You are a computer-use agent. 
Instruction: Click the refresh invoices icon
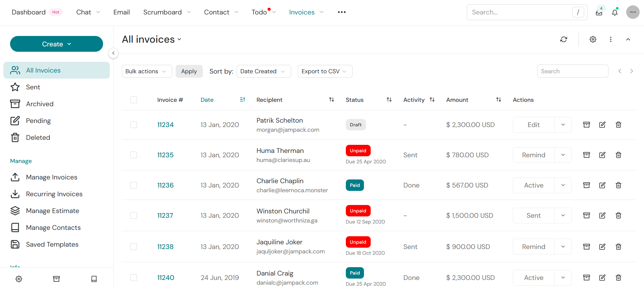(564, 39)
